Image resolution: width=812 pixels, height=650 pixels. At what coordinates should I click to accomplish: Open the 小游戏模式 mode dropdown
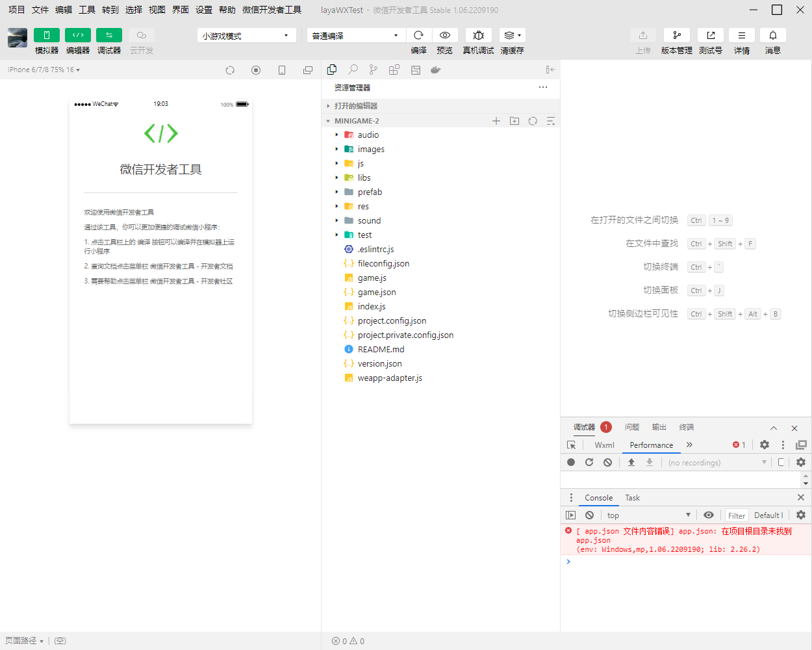click(246, 35)
